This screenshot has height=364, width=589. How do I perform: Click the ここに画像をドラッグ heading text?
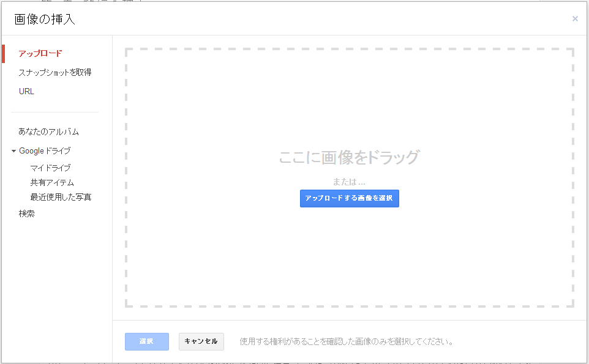pos(349,157)
